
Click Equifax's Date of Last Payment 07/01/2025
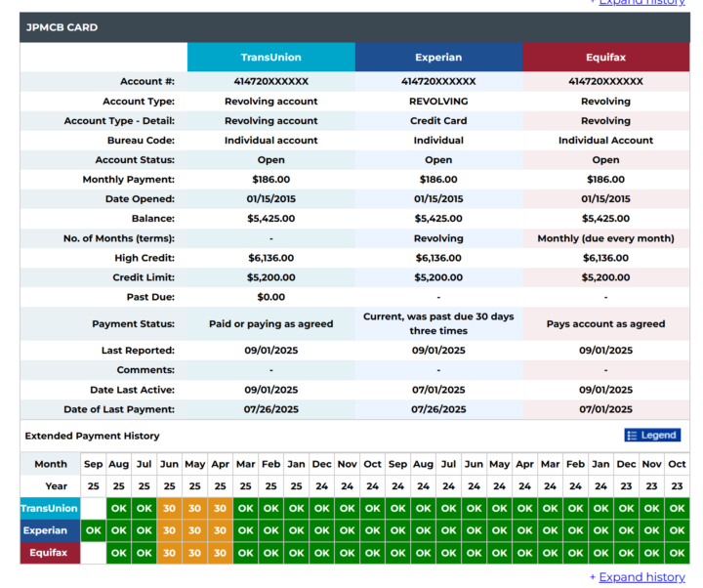point(605,409)
